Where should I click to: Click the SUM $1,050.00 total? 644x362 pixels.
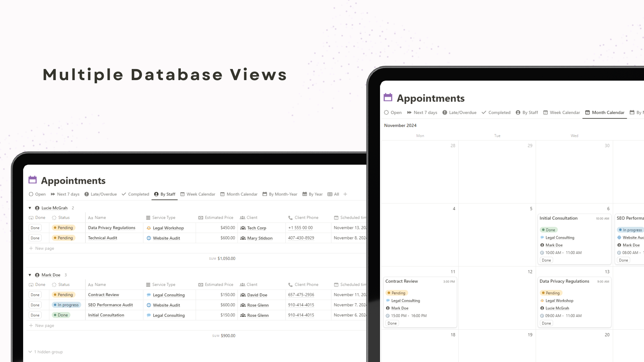click(x=222, y=258)
